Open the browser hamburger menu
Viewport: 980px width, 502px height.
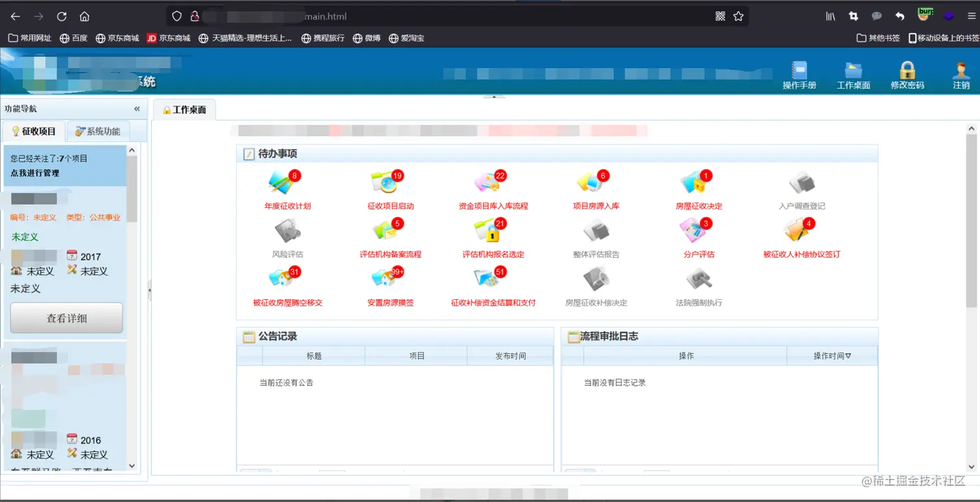click(x=971, y=16)
